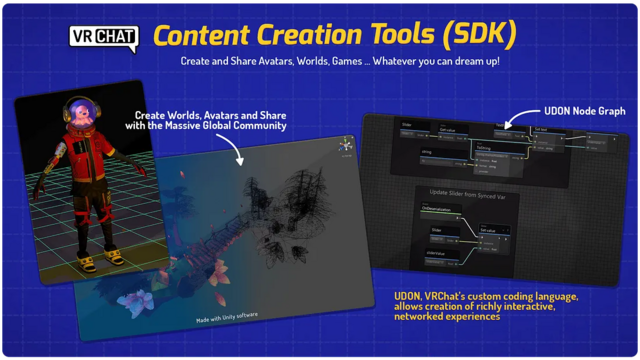Click the 'Content Creation Tools (SDK)' heading
Screen dimensions: 640x360
click(335, 35)
